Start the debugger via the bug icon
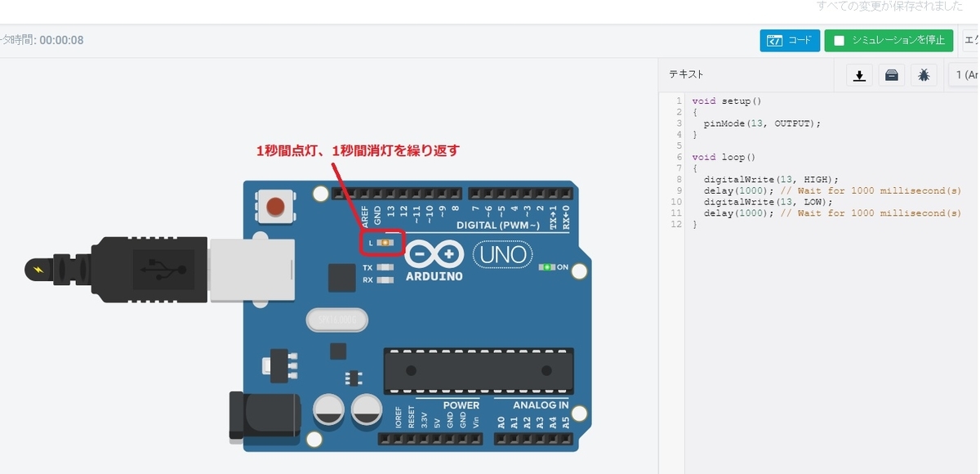980x474 pixels. pos(924,75)
